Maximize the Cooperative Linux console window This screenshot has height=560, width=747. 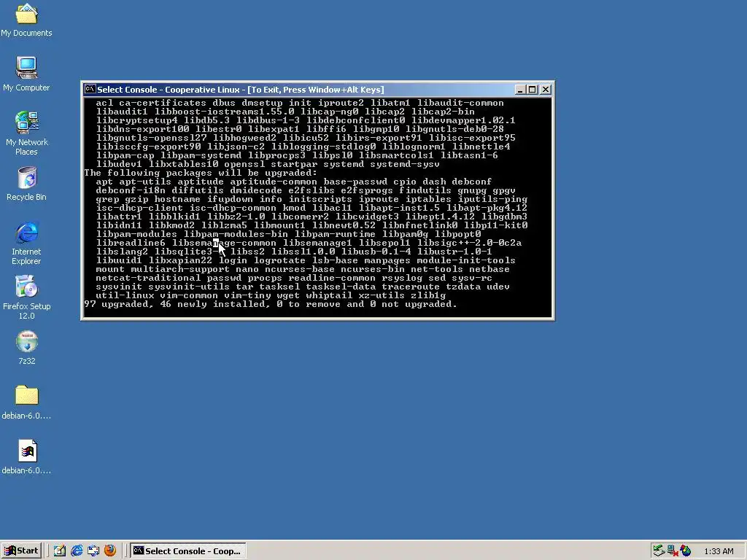532,90
